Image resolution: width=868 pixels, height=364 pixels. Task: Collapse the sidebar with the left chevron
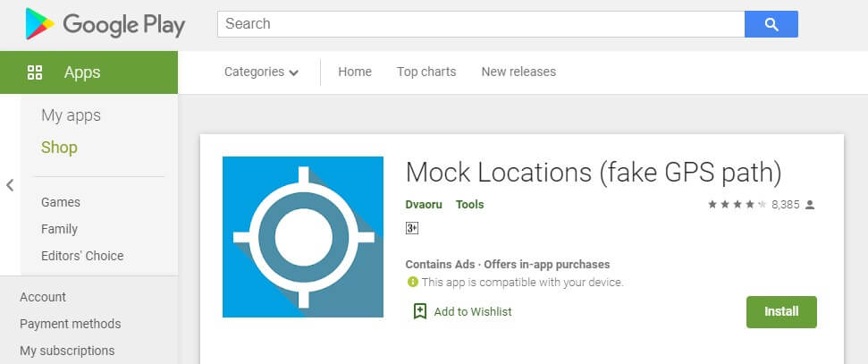(x=10, y=185)
